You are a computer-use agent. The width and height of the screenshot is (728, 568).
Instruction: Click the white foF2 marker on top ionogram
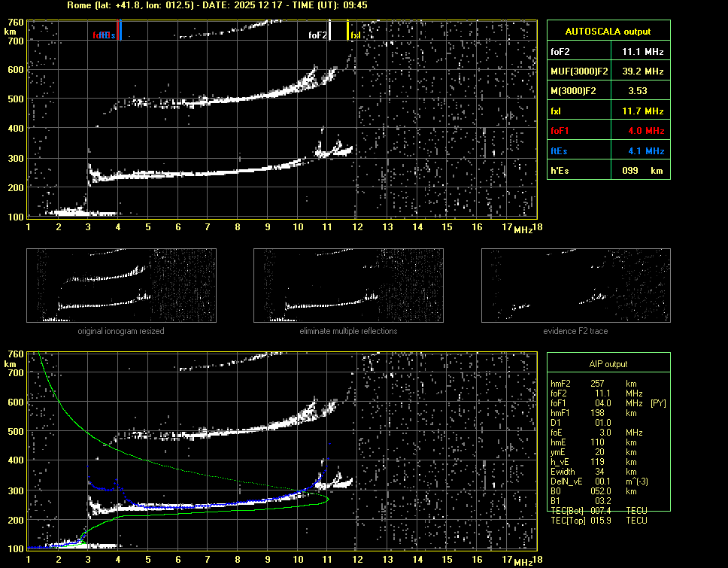328,31
